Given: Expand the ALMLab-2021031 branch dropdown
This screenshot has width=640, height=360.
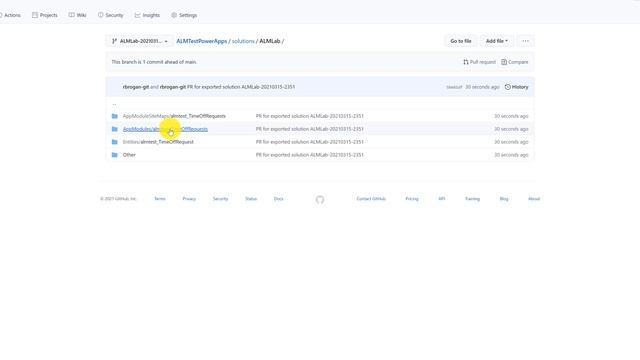Looking at the screenshot, I should (140, 41).
